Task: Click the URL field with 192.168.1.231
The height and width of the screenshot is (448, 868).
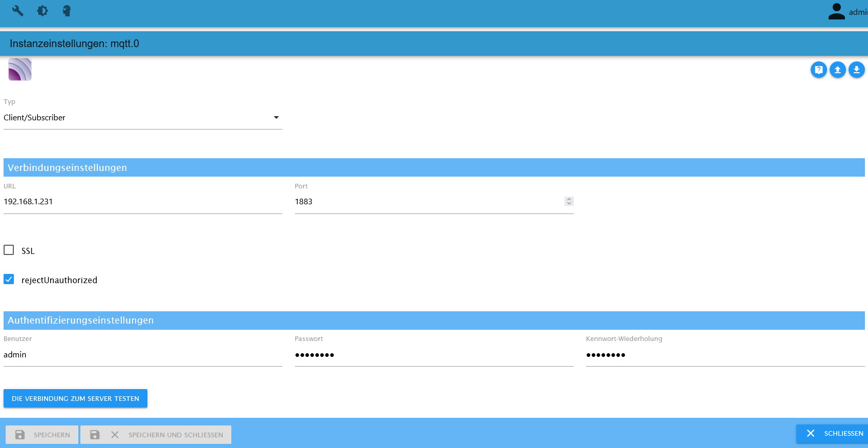Action: click(143, 202)
